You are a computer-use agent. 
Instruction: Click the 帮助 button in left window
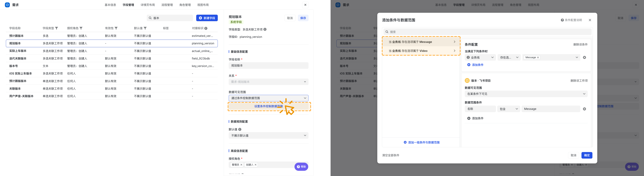tap(301, 167)
